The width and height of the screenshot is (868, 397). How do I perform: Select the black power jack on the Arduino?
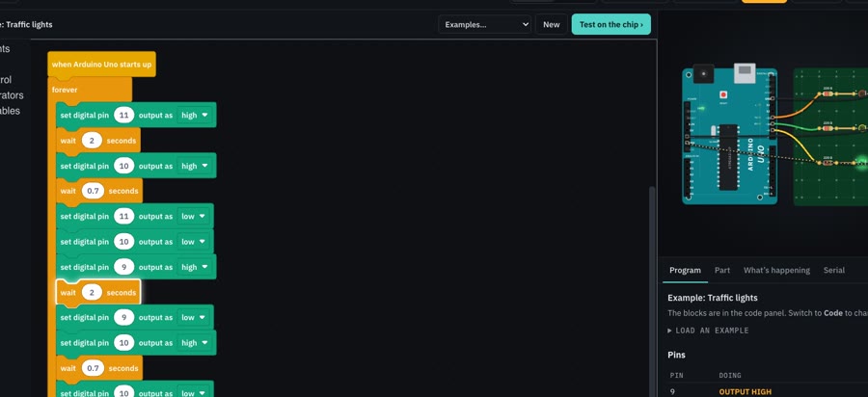pyautogui.click(x=703, y=74)
